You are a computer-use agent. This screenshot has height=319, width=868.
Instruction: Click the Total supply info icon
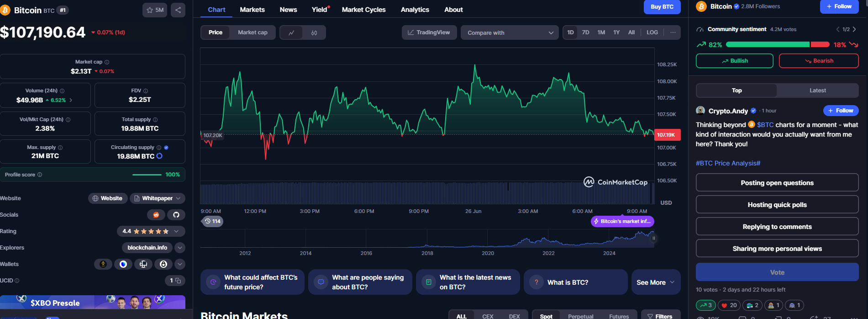155,120
